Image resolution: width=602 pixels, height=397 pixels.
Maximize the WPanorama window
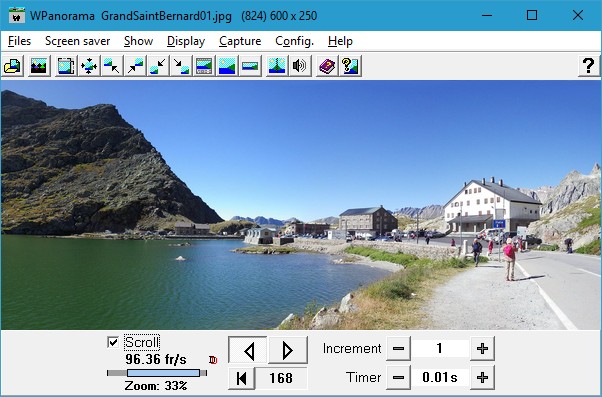coord(532,15)
